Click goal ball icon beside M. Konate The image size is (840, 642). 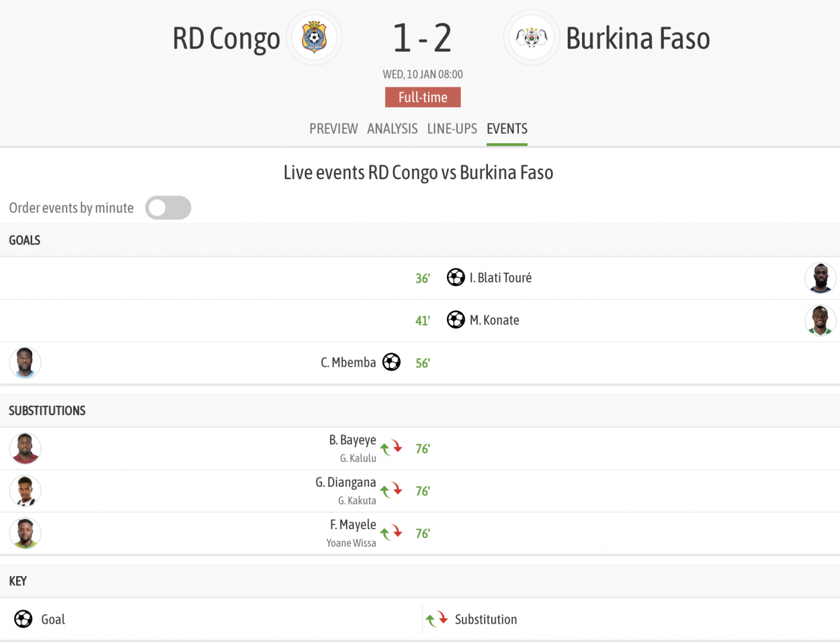(456, 320)
